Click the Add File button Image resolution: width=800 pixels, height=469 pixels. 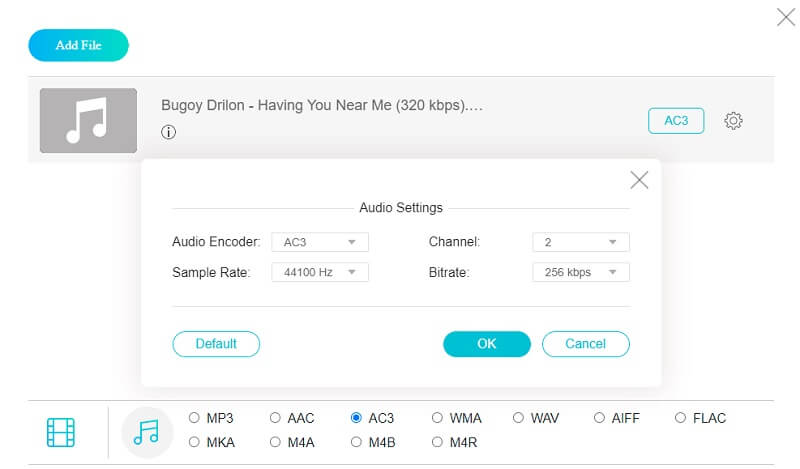(x=78, y=45)
